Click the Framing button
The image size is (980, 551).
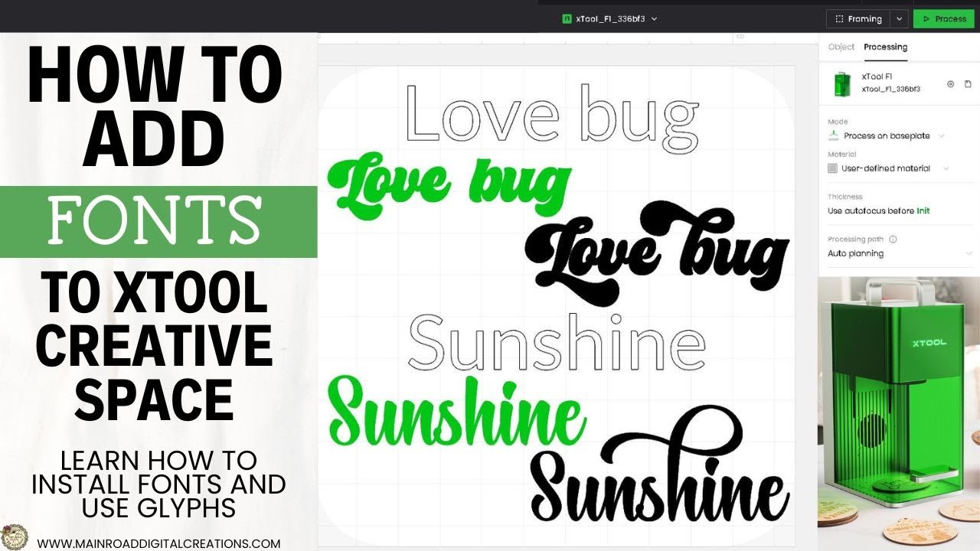pos(859,19)
